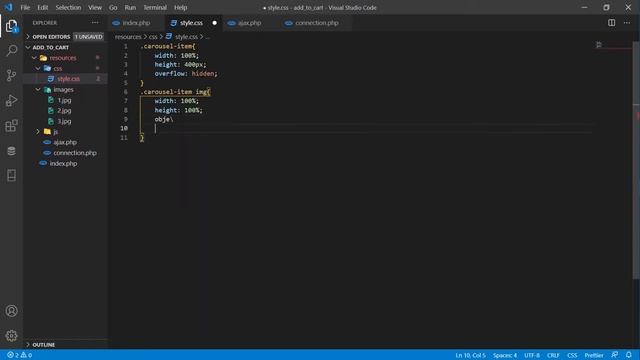Image resolution: width=640 pixels, height=360 pixels.
Task: Switch to the connection.php tab
Action: 317,23
